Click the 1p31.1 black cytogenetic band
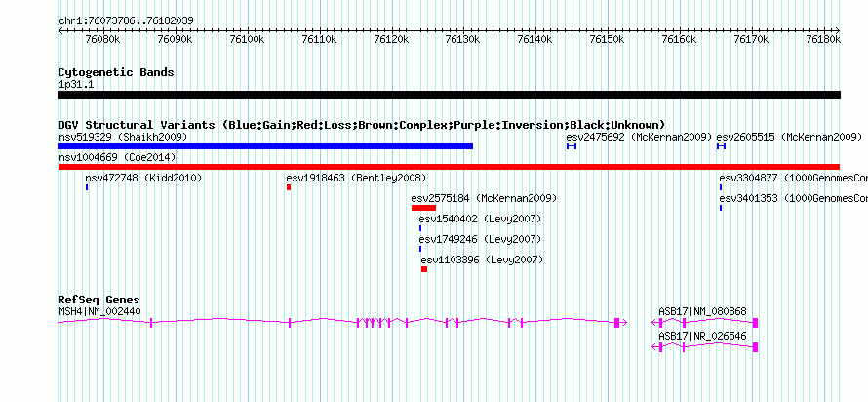 click(x=449, y=95)
